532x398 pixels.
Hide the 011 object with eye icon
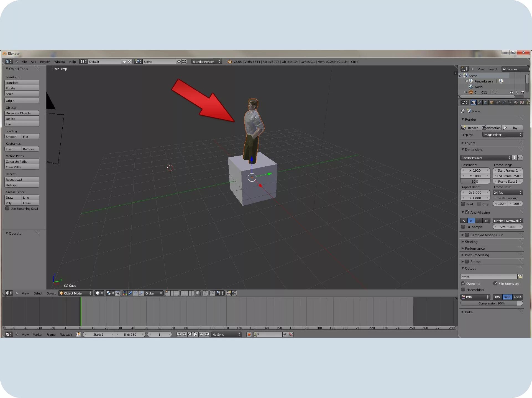coord(511,92)
